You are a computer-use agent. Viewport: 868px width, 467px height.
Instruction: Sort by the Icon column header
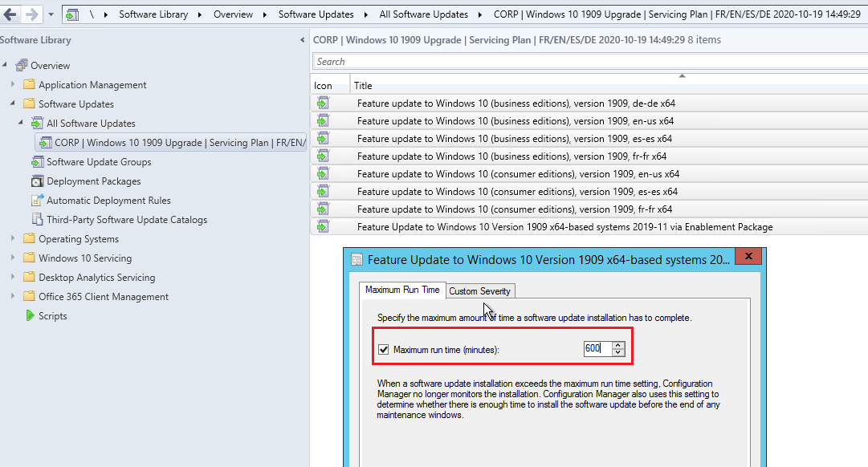pos(331,86)
